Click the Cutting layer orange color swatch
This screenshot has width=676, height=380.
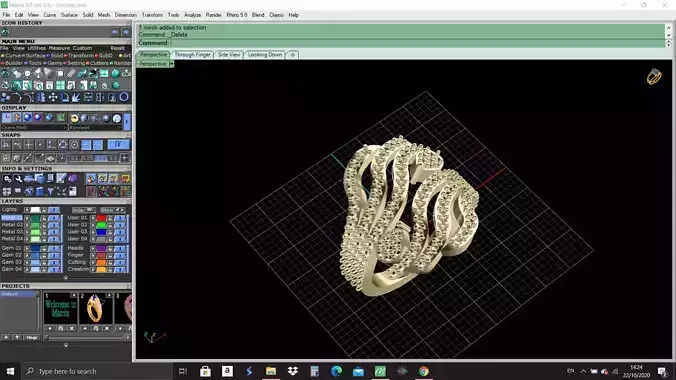click(101, 262)
